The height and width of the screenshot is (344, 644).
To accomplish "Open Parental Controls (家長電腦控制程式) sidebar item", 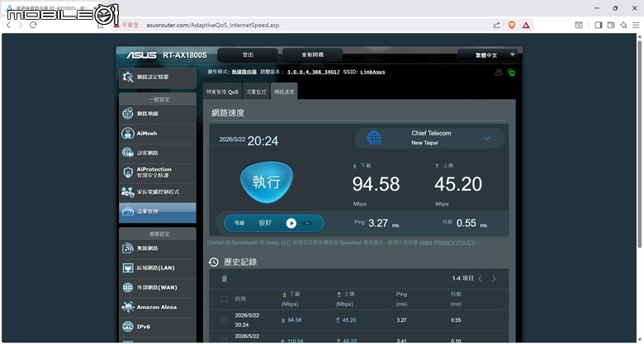I will click(x=158, y=191).
